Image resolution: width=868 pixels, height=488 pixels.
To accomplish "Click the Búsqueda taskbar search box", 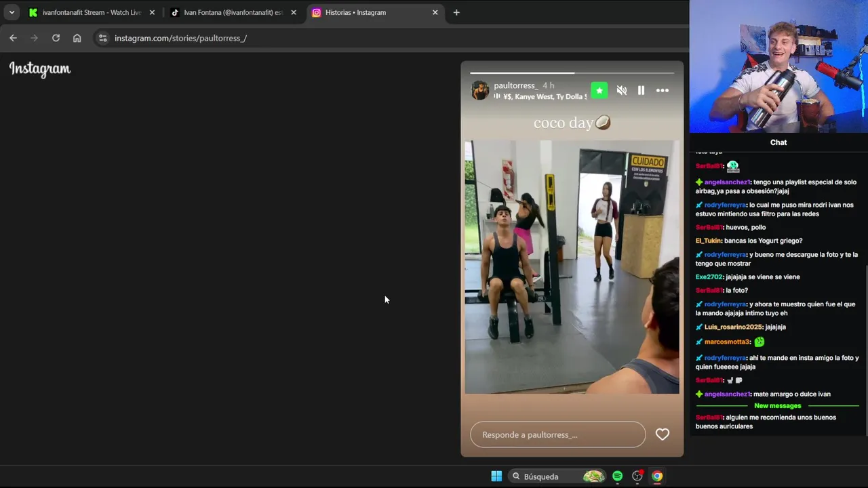I will (558, 476).
